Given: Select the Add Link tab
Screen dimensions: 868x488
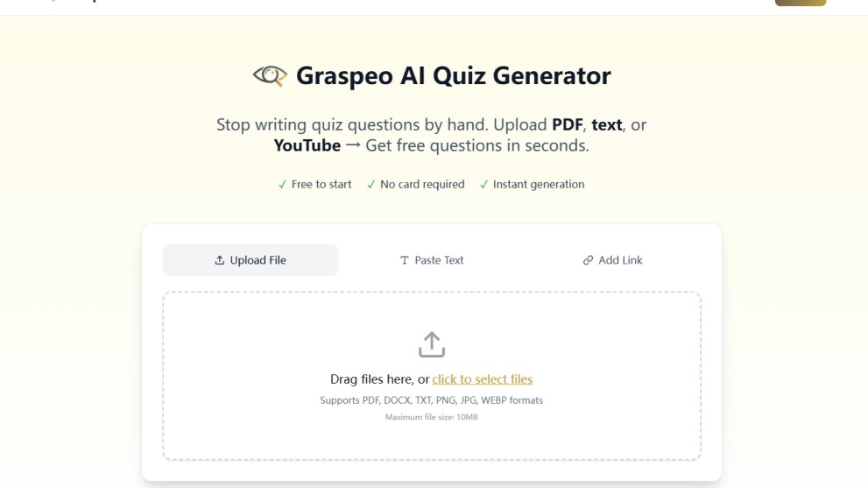Looking at the screenshot, I should [x=612, y=260].
